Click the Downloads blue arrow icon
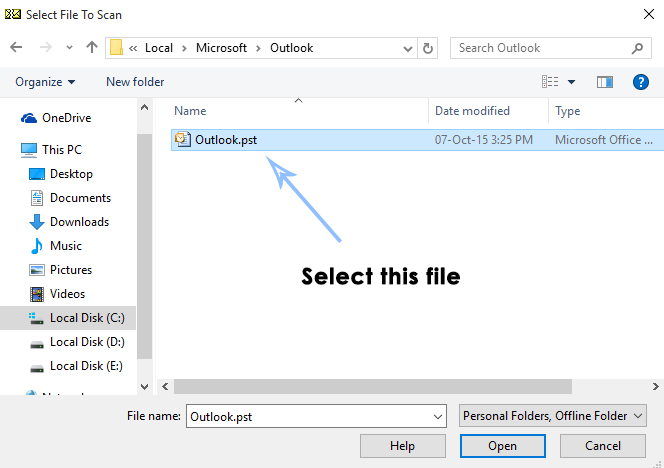Screen dimensions: 664x468 pyautogui.click(x=37, y=222)
